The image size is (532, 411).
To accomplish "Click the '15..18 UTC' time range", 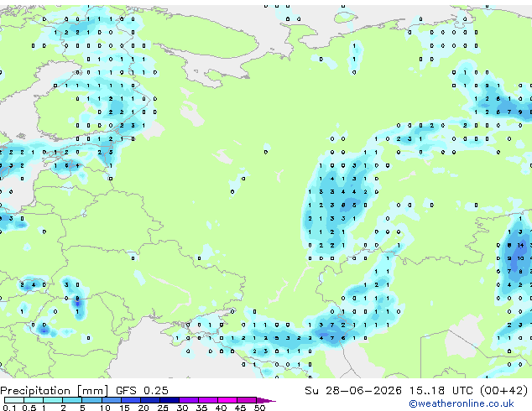I will pyautogui.click(x=441, y=391).
